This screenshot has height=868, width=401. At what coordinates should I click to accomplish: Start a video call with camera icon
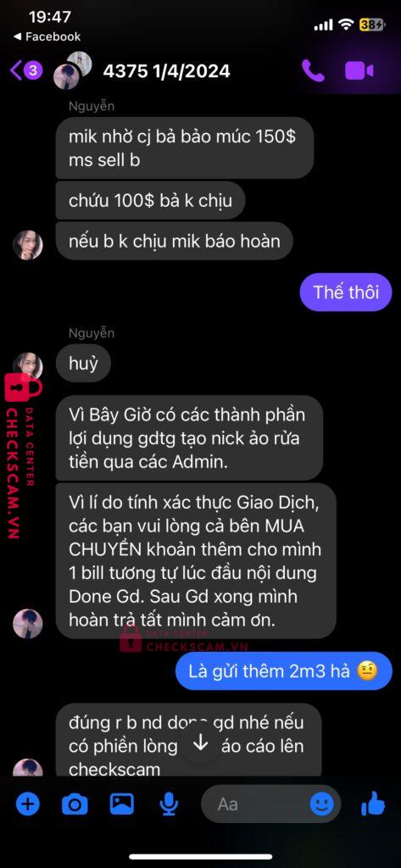359,71
